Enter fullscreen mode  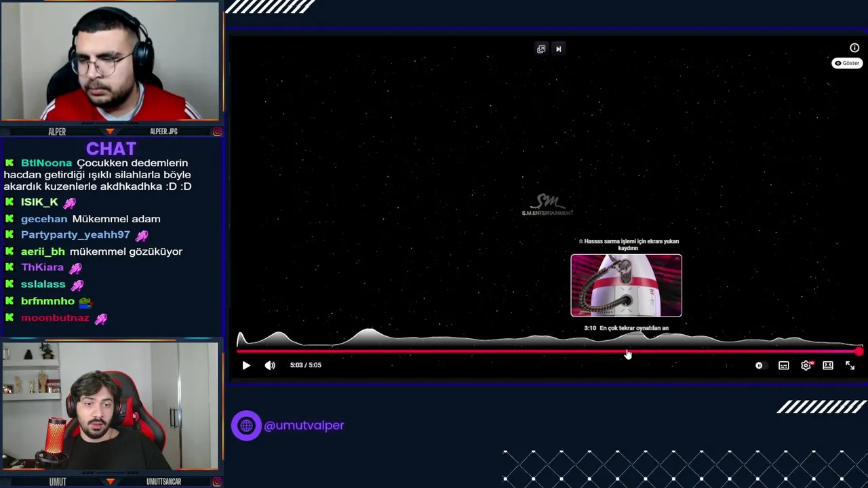coord(850,365)
